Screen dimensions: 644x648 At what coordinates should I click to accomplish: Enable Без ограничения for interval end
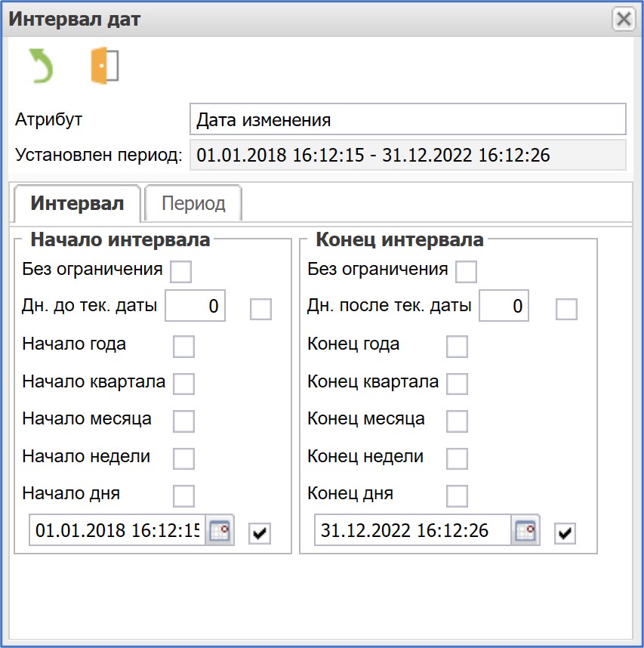[x=467, y=271]
